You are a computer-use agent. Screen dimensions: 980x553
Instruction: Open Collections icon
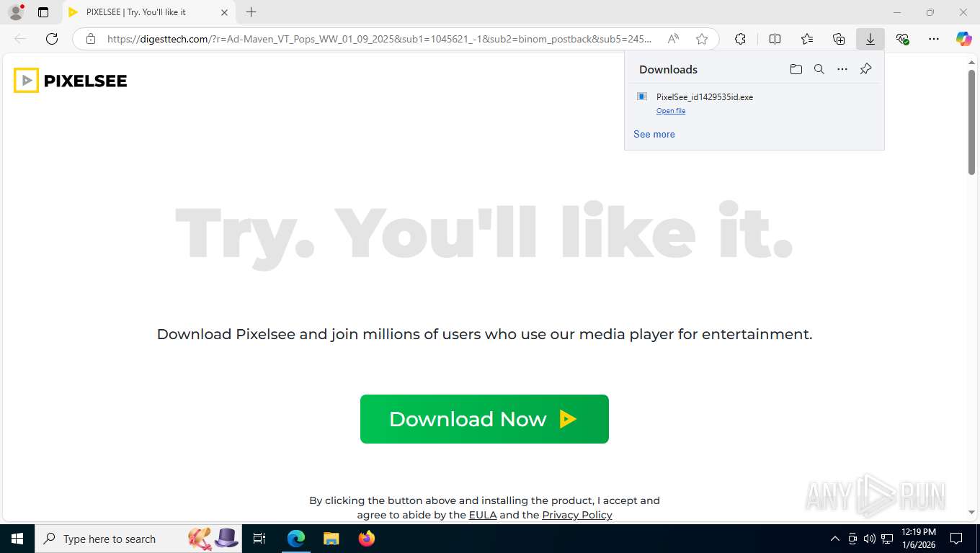coord(839,39)
